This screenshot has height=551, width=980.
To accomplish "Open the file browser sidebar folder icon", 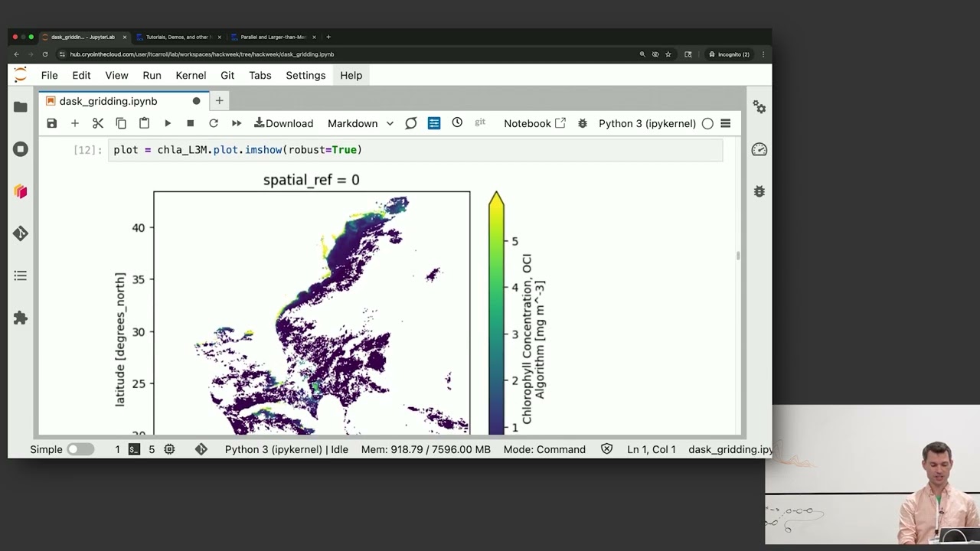I will pyautogui.click(x=21, y=107).
